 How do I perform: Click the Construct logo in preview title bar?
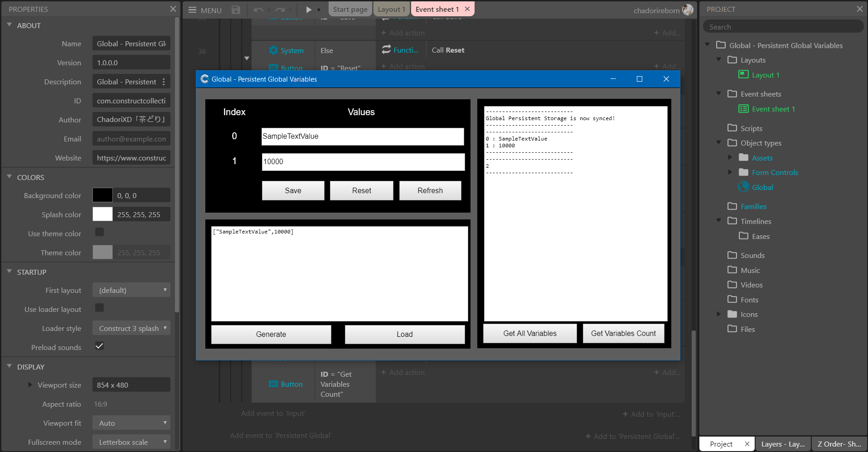click(205, 79)
